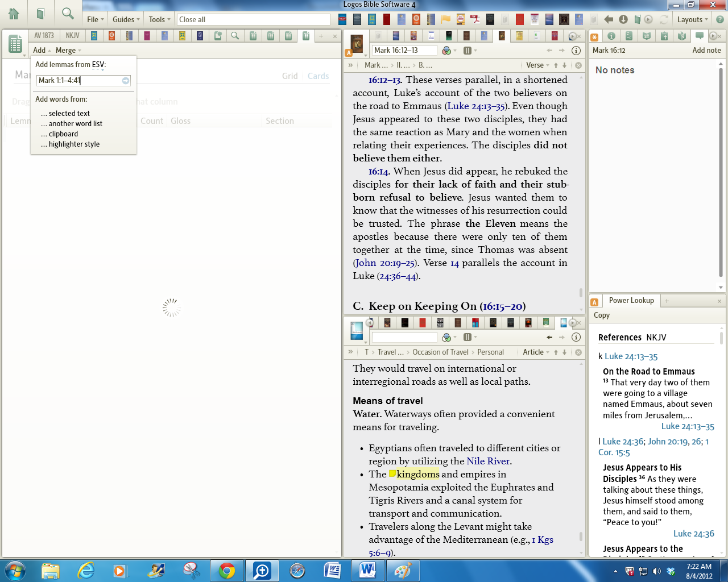Viewport: 728px width, 582px height.
Task: Show information for travel article resource
Action: [x=576, y=337]
